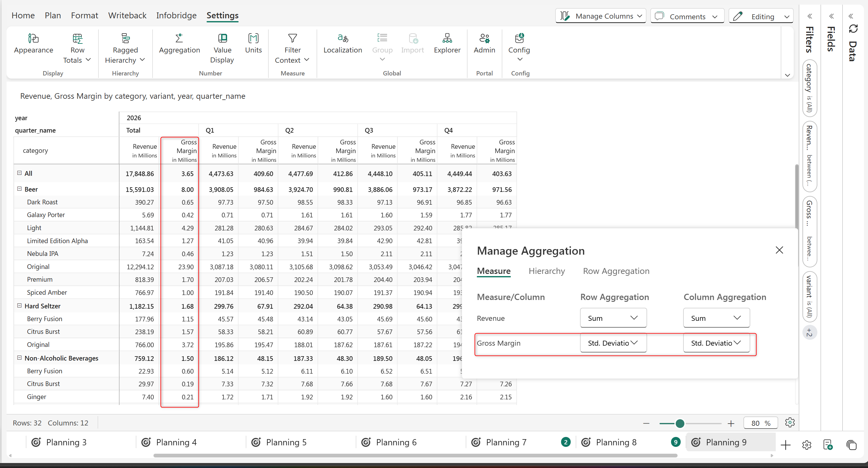Click the Comments button
The width and height of the screenshot is (868, 468).
(x=687, y=16)
